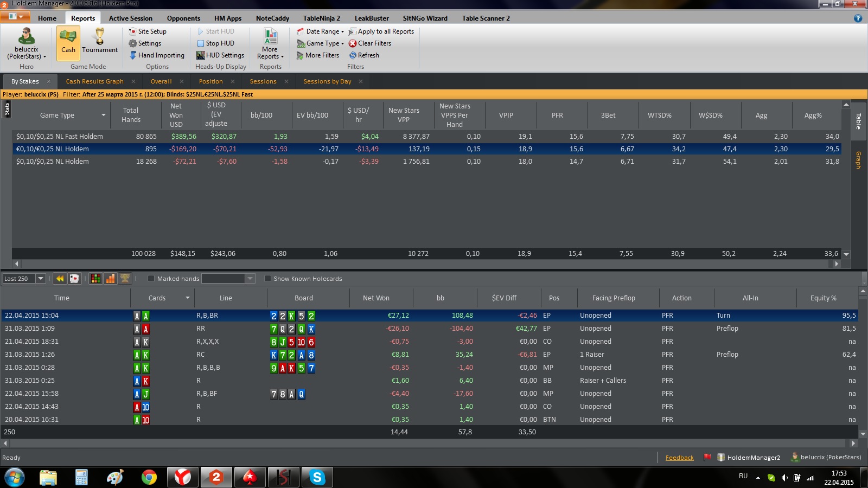The width and height of the screenshot is (868, 488).
Task: Open the Marked hands combo box
Action: click(x=228, y=279)
